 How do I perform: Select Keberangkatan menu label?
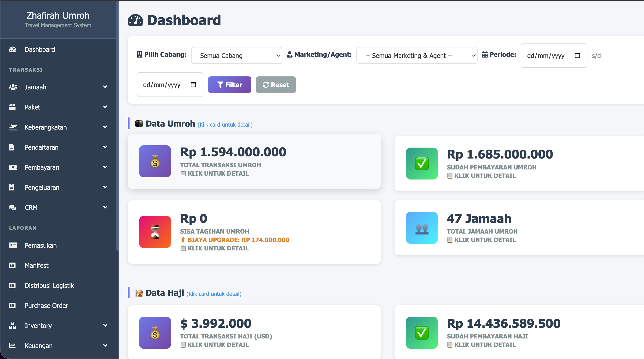[46, 127]
